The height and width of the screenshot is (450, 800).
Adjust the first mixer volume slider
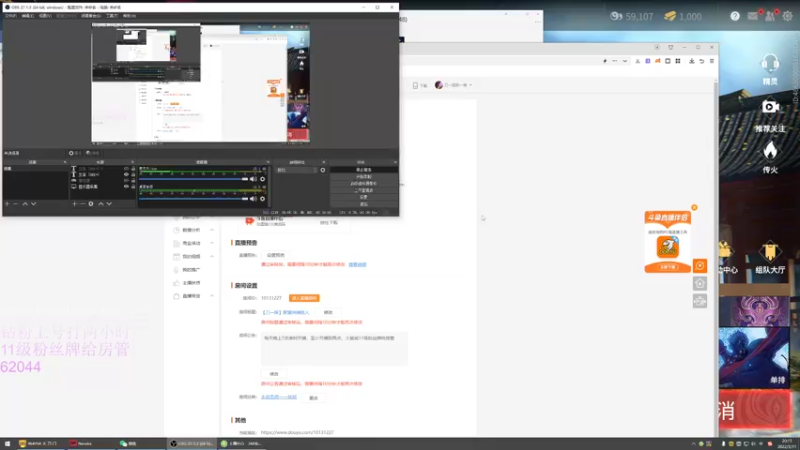point(193,179)
